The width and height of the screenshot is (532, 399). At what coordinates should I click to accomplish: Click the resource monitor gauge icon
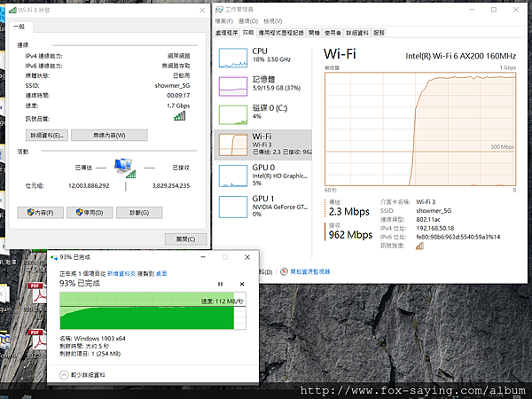[284, 271]
